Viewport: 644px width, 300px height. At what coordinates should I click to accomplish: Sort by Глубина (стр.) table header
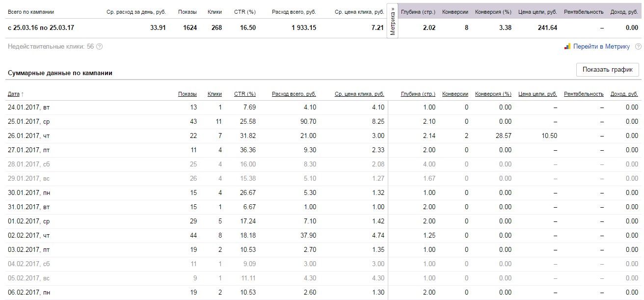418,94
